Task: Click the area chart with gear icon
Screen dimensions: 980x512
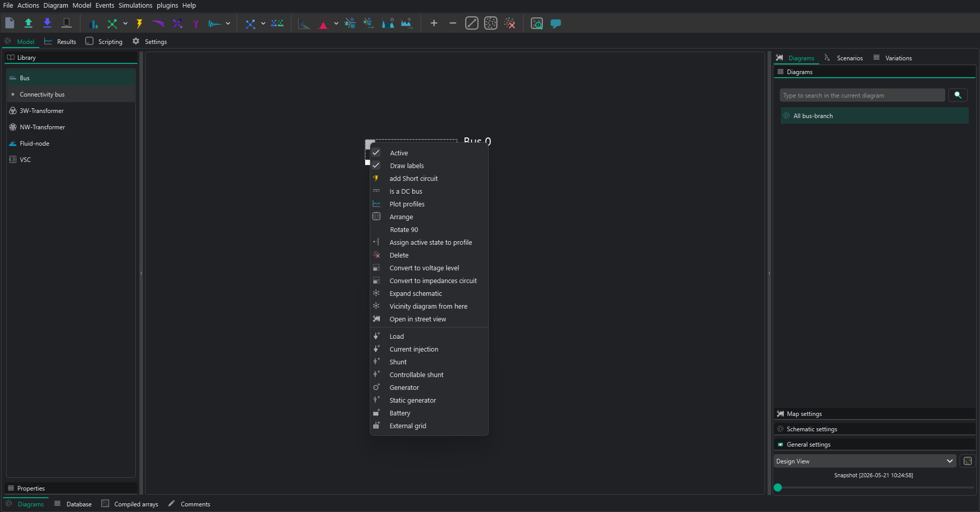Action: pyautogui.click(x=407, y=24)
